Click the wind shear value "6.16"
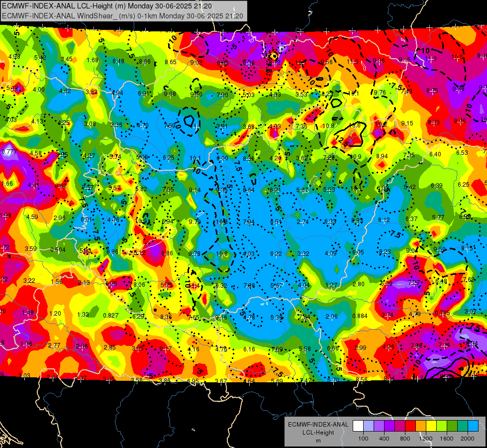 [249, 349]
